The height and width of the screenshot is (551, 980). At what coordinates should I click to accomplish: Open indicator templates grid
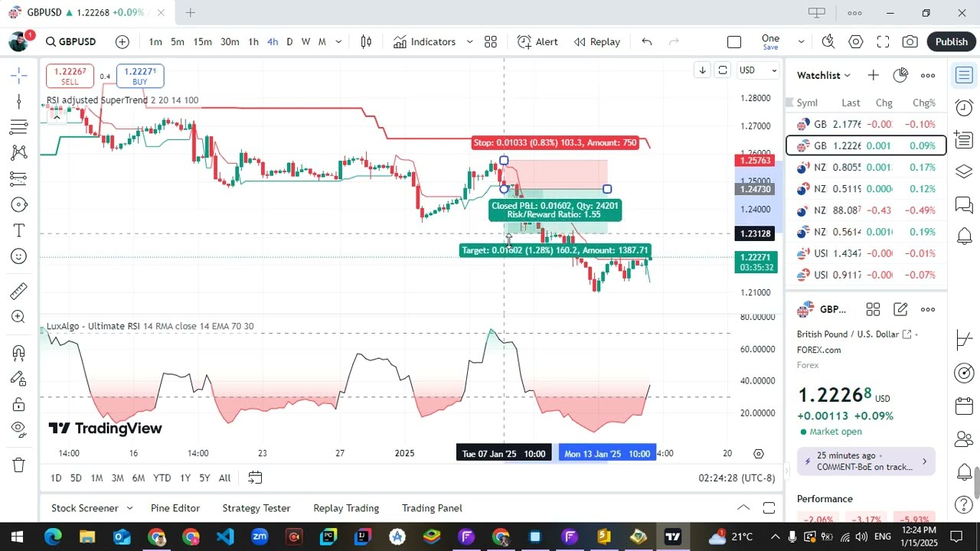[491, 42]
